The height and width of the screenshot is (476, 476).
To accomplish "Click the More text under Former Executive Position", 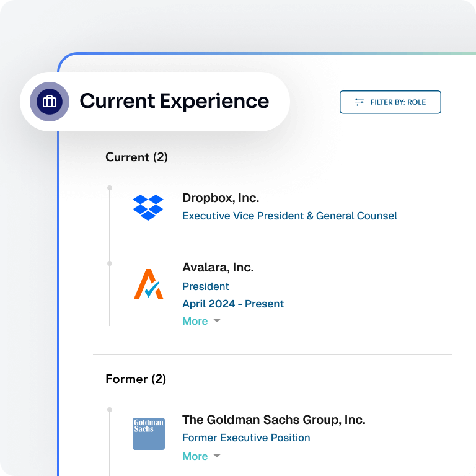I will [x=195, y=456].
